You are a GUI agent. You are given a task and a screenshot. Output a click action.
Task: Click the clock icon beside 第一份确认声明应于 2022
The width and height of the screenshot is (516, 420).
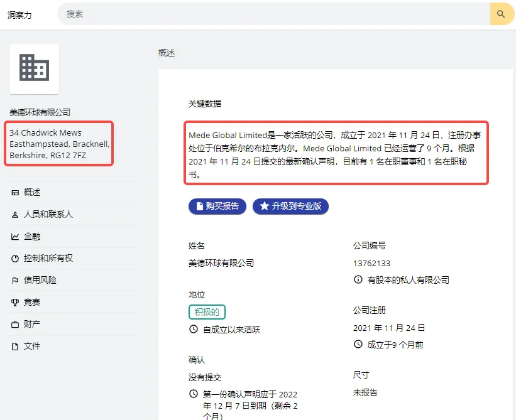point(194,394)
